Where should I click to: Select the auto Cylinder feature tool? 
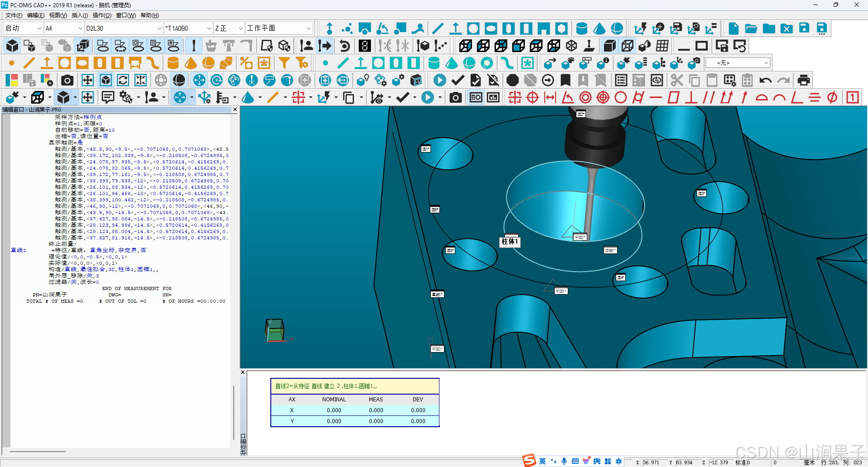click(582, 29)
